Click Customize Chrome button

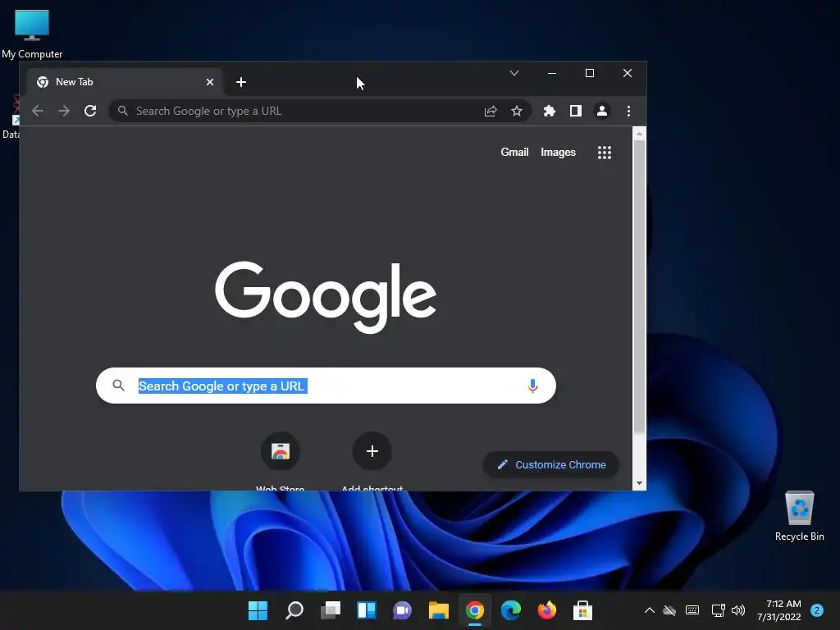(551, 465)
